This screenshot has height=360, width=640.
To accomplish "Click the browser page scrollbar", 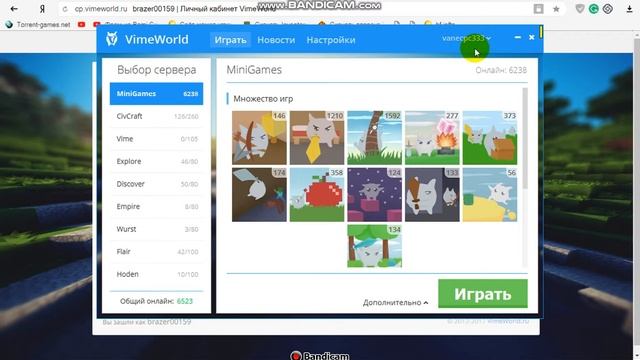I will click(x=636, y=192).
